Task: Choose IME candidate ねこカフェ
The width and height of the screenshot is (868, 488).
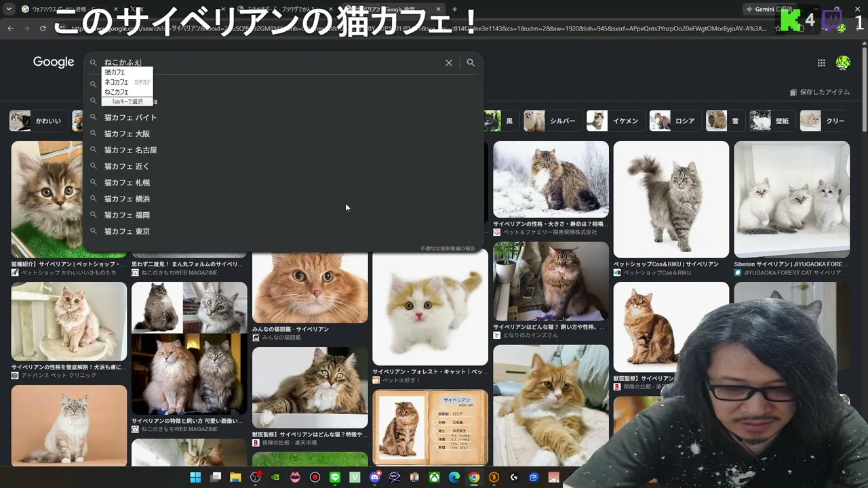Action: (127, 91)
